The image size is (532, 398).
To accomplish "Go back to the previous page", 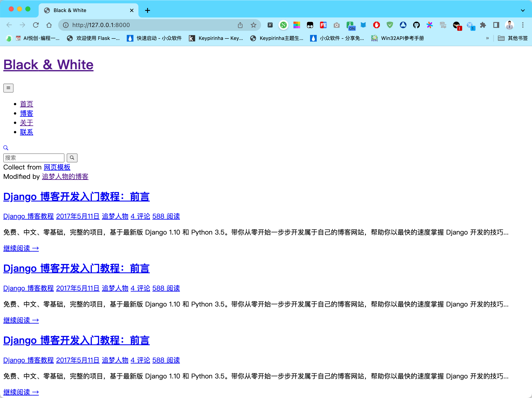I will pos(9,25).
